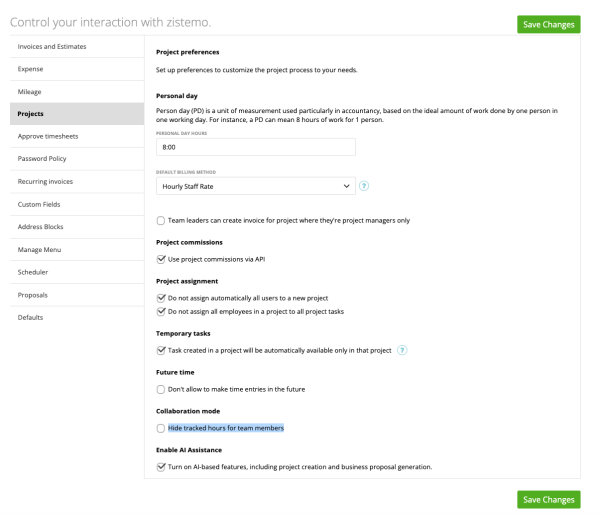Viewport: 600px width, 515px height.
Task: Uncheck Use project commissions via API
Action: pyautogui.click(x=161, y=259)
